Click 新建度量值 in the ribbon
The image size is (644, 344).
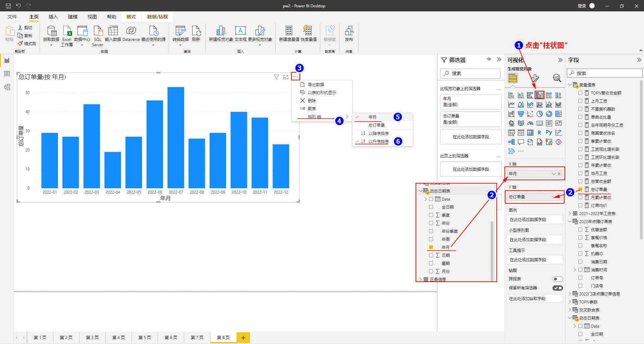pos(289,33)
